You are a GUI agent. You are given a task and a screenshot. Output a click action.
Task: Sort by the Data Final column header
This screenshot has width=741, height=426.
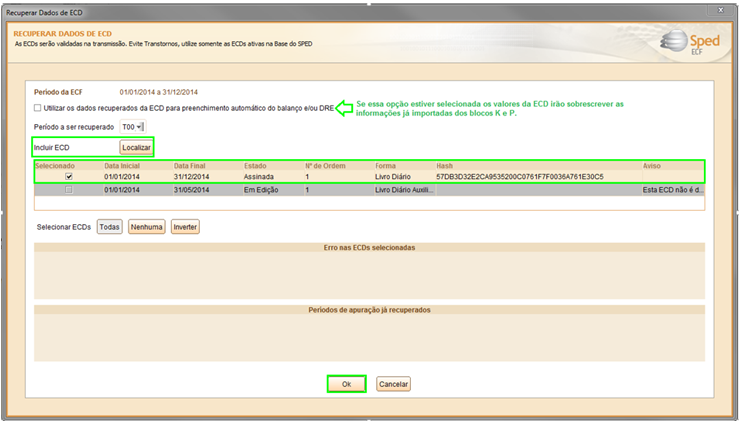pos(207,166)
